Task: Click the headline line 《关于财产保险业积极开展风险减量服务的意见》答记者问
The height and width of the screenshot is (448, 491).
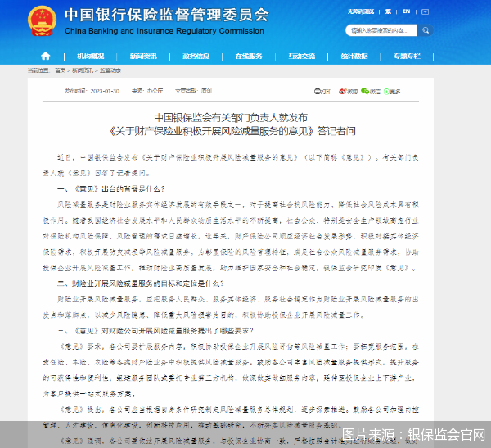Action: (232, 131)
